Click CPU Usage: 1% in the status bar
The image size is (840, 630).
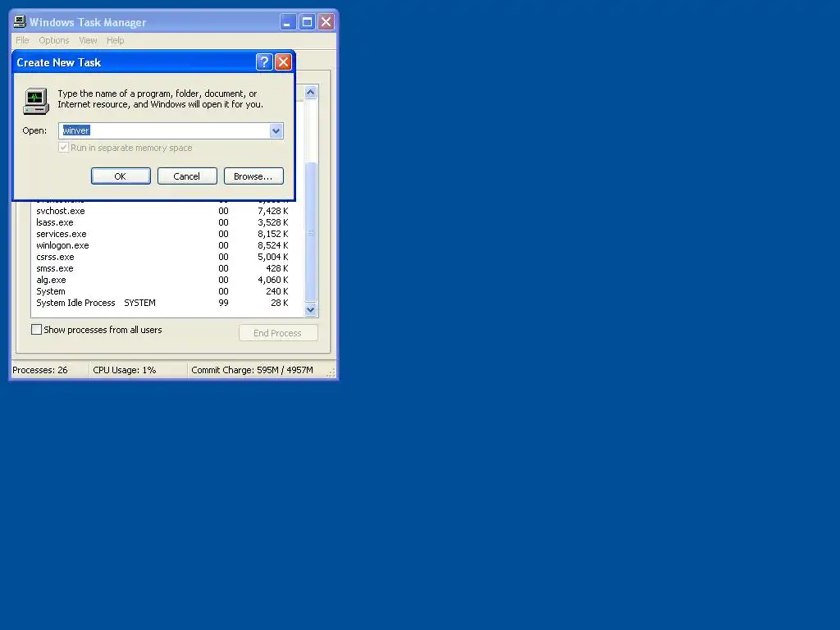point(125,370)
